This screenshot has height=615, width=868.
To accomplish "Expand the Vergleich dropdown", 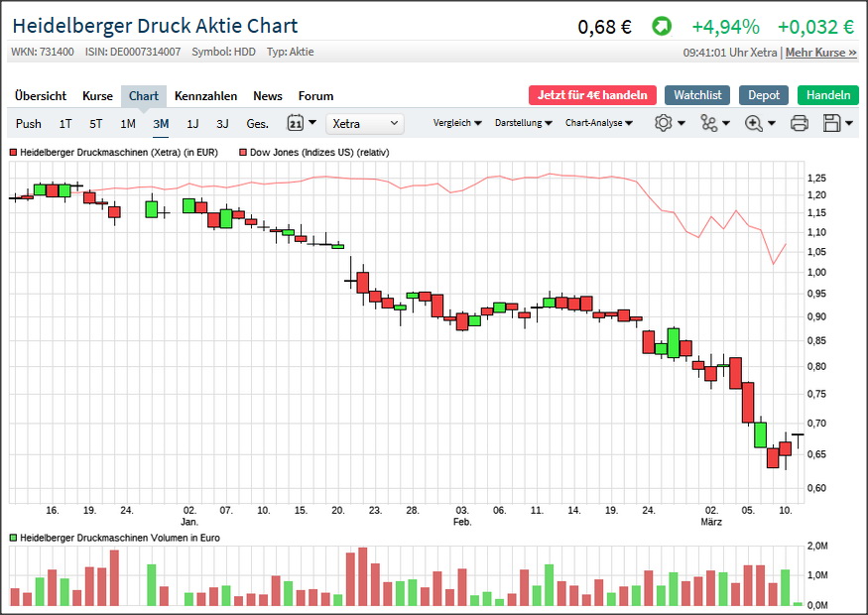I will click(x=457, y=124).
